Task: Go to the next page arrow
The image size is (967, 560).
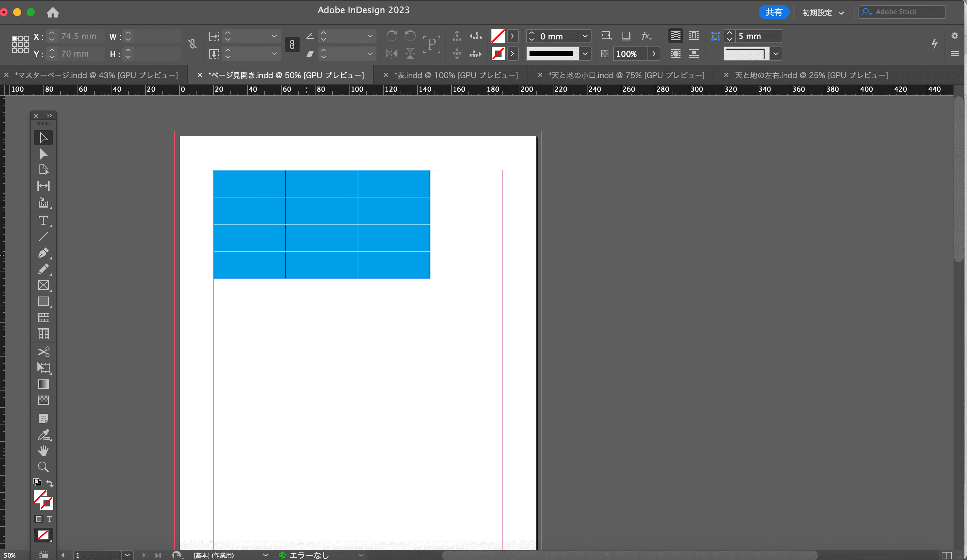Action: pos(144,555)
